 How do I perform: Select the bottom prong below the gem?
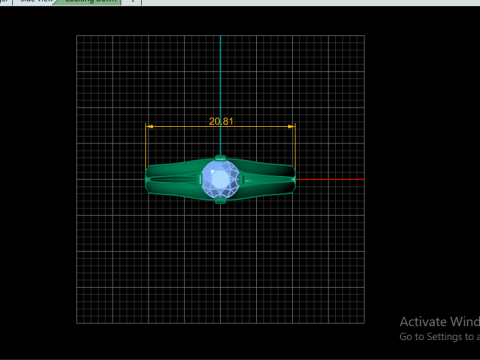pos(220,200)
